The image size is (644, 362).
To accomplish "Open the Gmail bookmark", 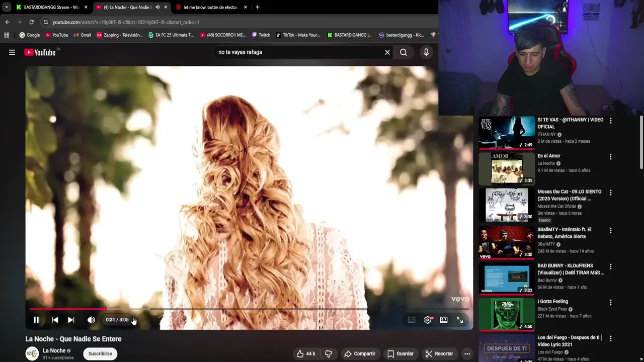I will (x=82, y=35).
